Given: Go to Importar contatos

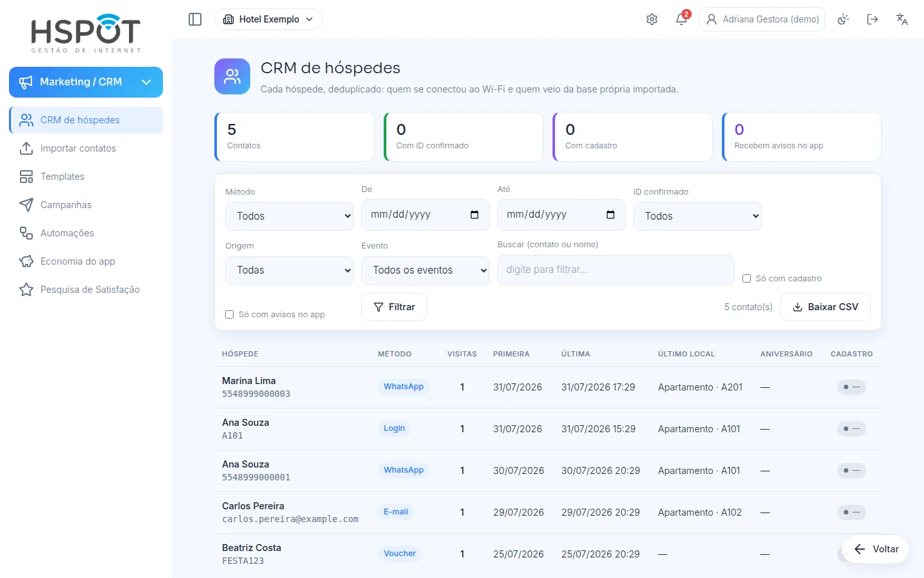Looking at the screenshot, I should (86, 148).
